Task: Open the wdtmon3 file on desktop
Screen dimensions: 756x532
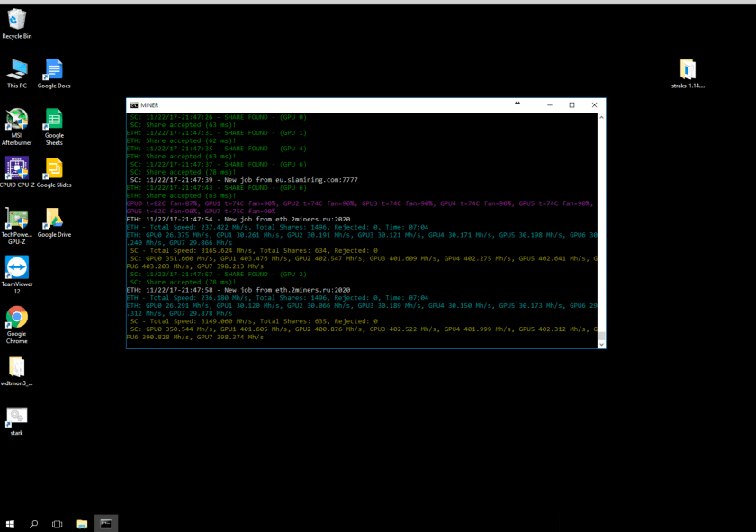Action: pos(16,367)
